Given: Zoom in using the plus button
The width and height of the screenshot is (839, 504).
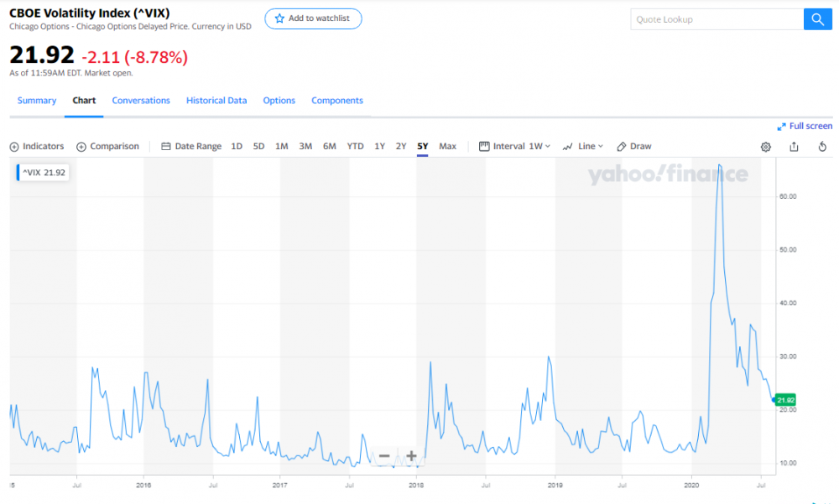Looking at the screenshot, I should 412,457.
